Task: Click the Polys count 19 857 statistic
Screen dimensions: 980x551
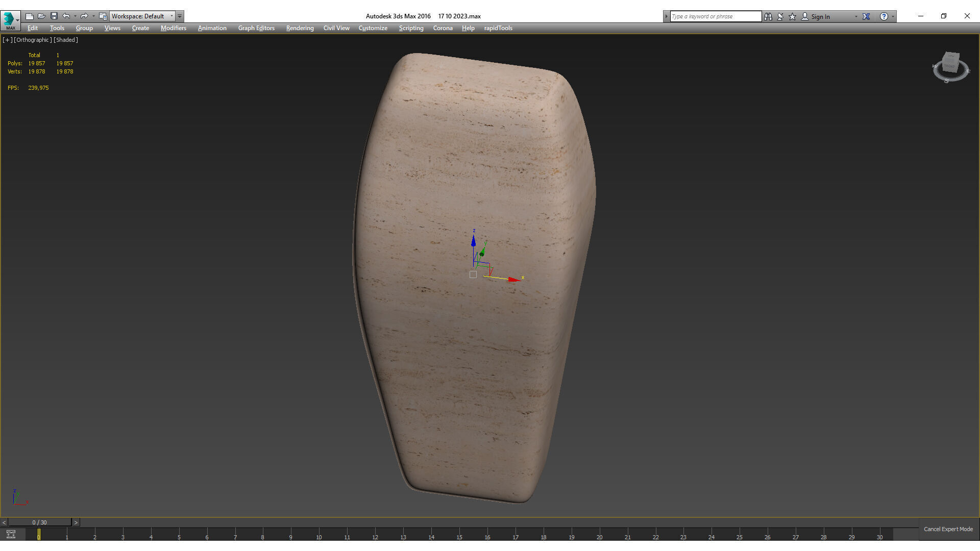Action: click(x=37, y=63)
